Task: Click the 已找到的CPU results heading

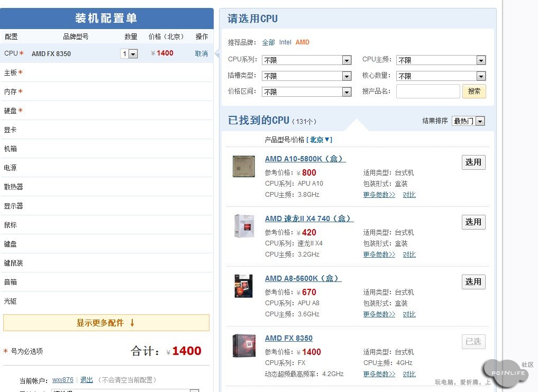Action: 258,121
